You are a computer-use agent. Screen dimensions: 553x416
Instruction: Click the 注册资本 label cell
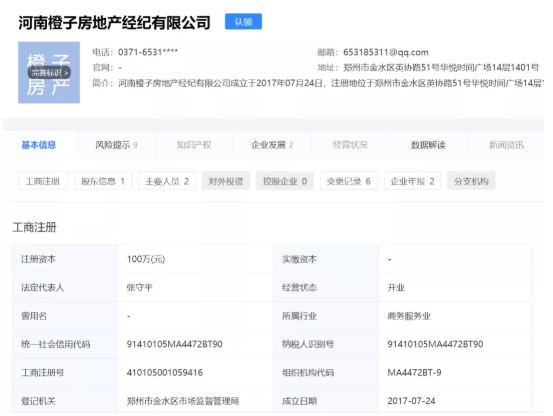65,259
